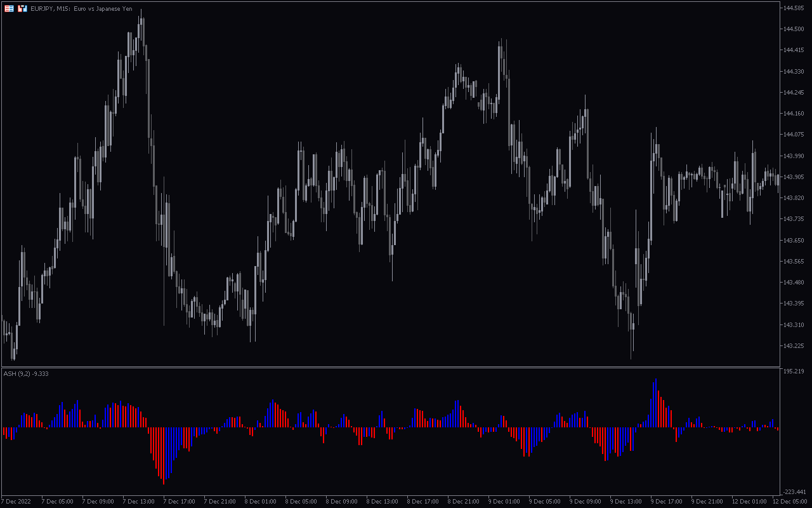
Task: Click the 7 Dec 09:00 time label
Action: (x=98, y=501)
